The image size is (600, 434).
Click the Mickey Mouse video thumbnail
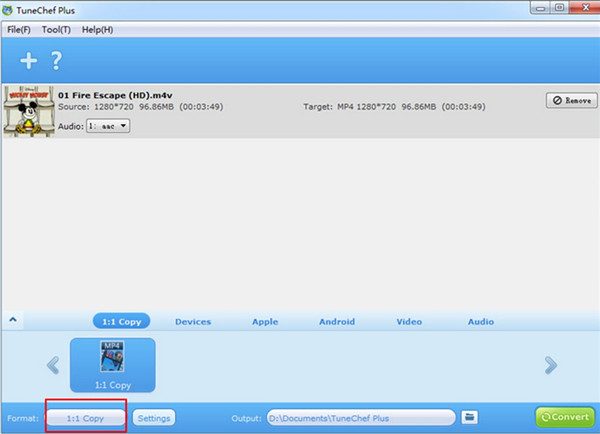[x=29, y=111]
